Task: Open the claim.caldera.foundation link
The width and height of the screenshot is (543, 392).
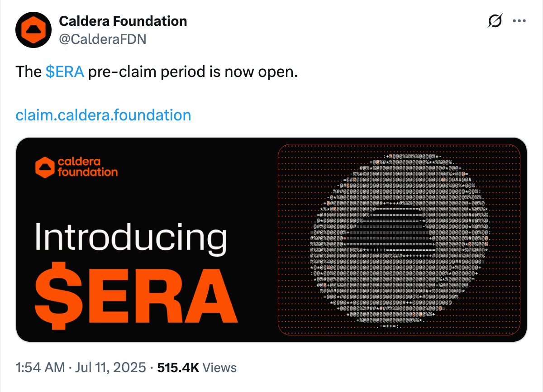Action: pos(103,115)
